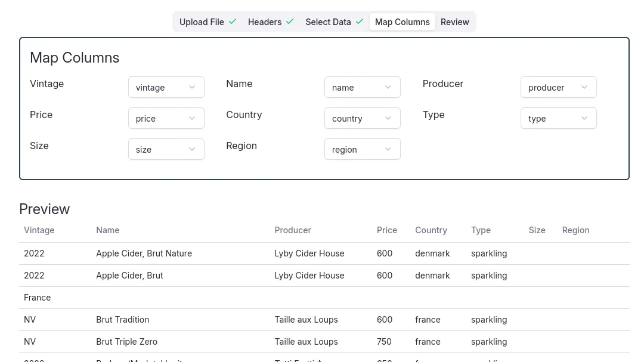Click the chevron in the Region dropdown

tap(388, 150)
